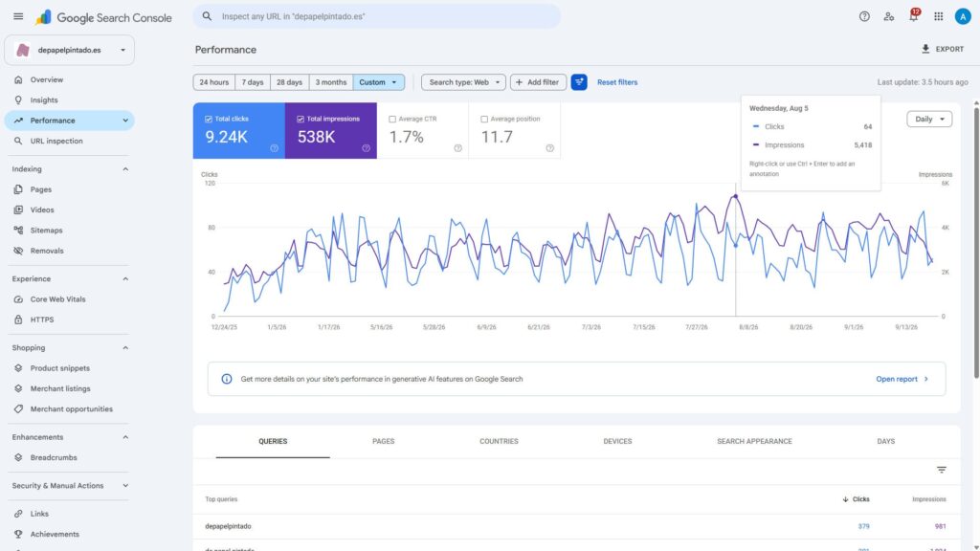The width and height of the screenshot is (980, 551).
Task: Go to Core Web Vitals report
Action: pos(69,299)
